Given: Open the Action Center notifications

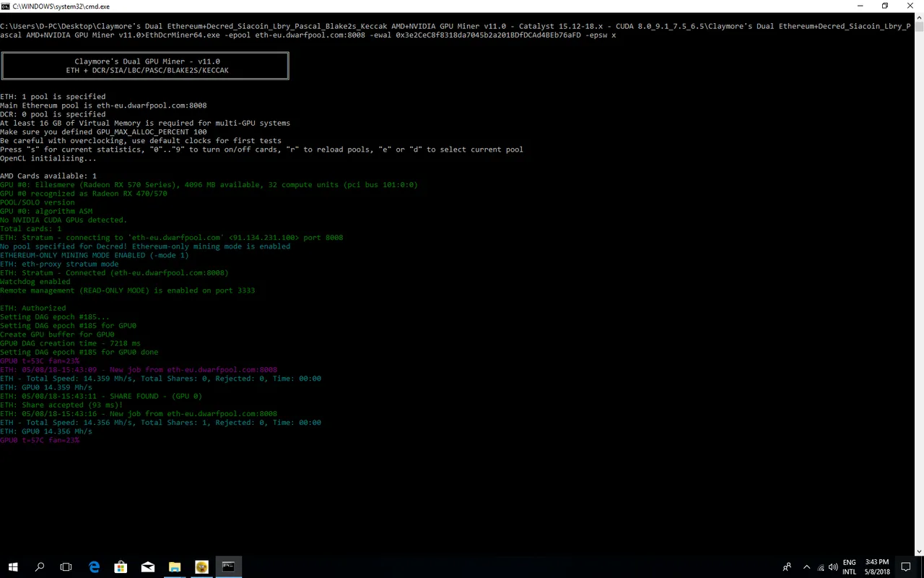Looking at the screenshot, I should (906, 567).
